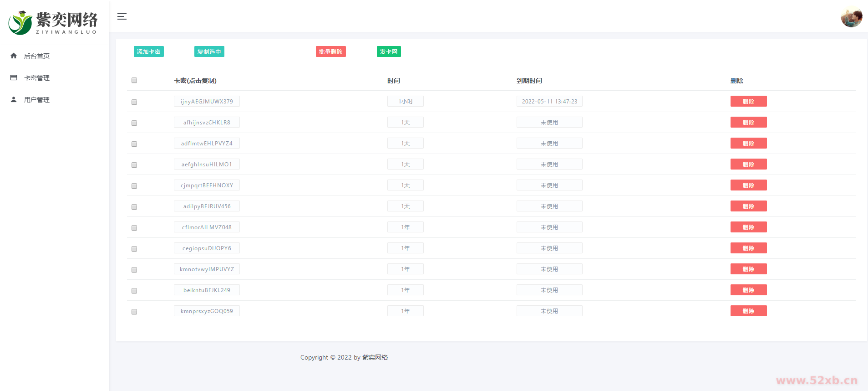Delete the beikntuBFJKL249 row

(748, 290)
